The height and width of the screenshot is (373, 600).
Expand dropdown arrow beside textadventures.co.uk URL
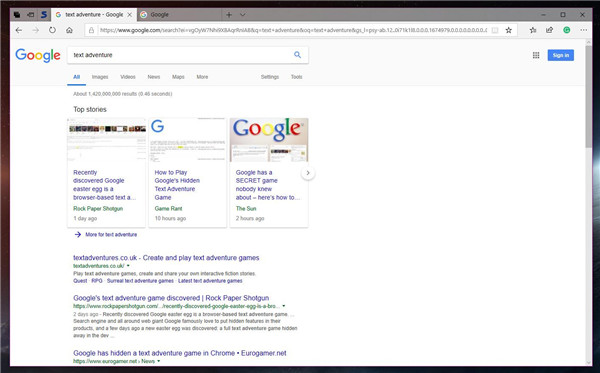point(128,266)
